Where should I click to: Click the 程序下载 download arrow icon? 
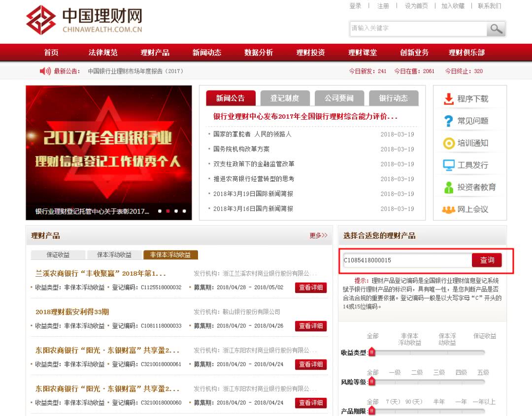[x=449, y=99]
